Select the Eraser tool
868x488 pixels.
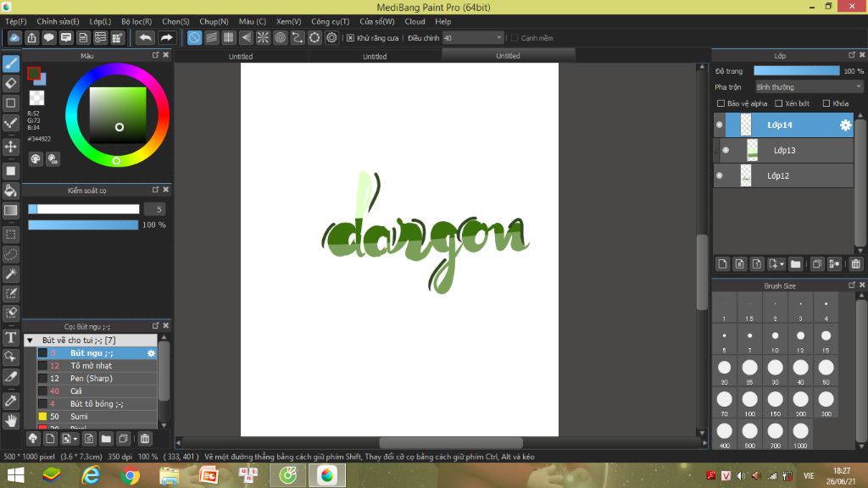click(x=10, y=84)
